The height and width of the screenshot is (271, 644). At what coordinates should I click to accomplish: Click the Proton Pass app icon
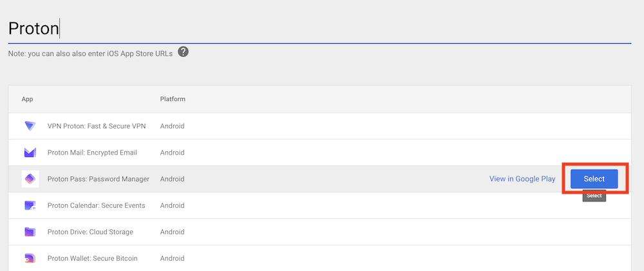click(x=30, y=179)
